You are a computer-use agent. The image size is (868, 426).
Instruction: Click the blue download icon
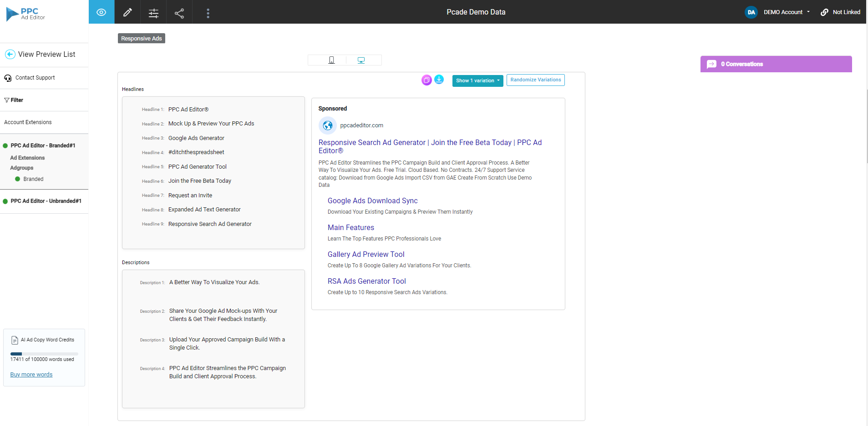tap(439, 80)
